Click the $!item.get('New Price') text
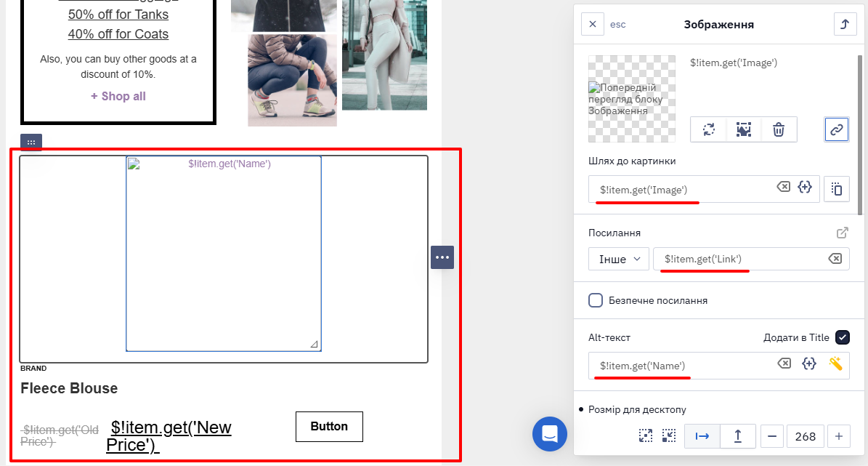 [x=169, y=436]
